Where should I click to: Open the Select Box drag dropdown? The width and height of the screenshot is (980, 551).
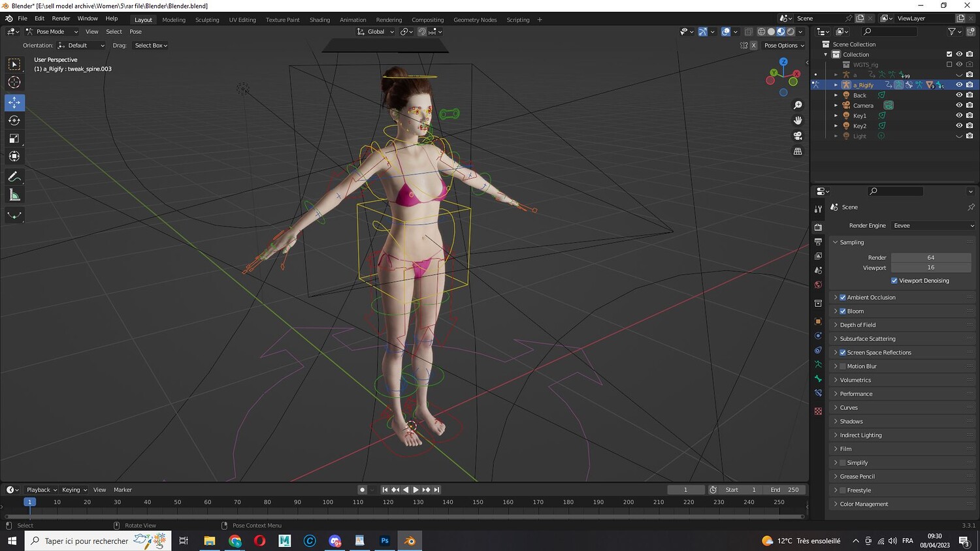[151, 46]
